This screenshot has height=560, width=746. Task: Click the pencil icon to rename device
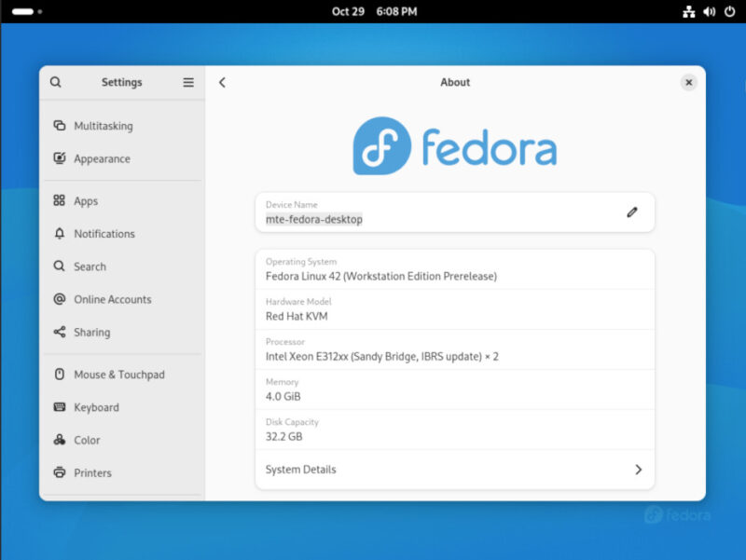tap(632, 212)
